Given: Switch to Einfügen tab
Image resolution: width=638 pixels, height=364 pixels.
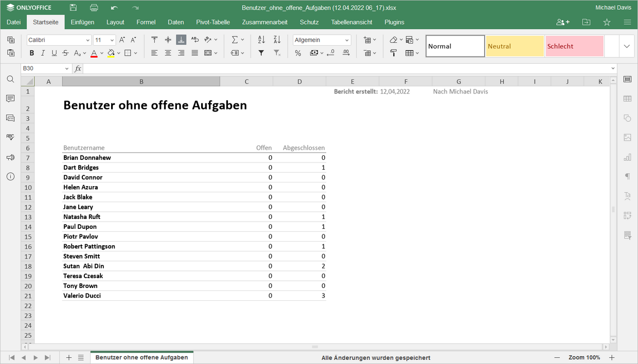Looking at the screenshot, I should [x=82, y=22].
